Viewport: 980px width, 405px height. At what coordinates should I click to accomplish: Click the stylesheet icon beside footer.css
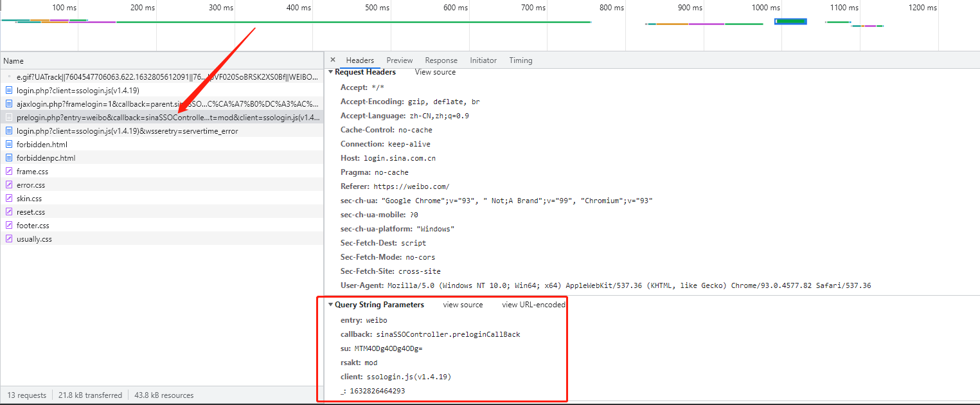(9, 225)
